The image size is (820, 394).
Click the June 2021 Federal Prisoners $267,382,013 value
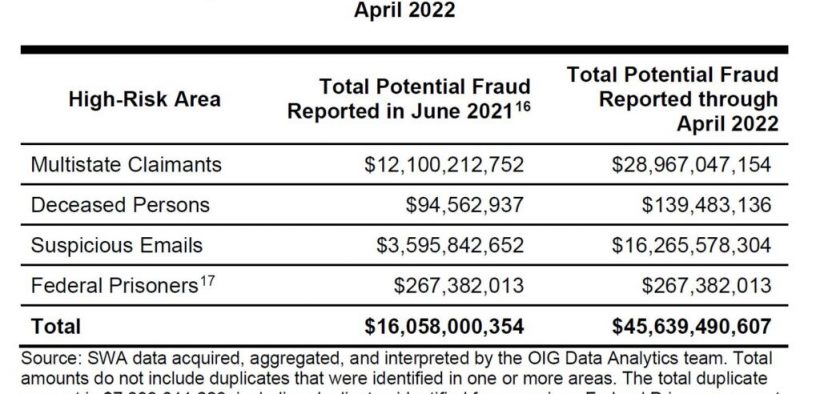[459, 286]
